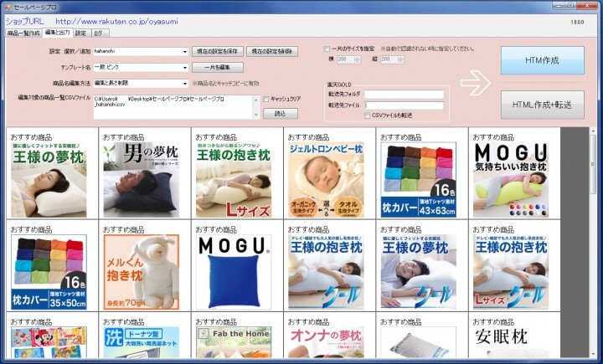Check the CSVファイルも転送 option

368,115
